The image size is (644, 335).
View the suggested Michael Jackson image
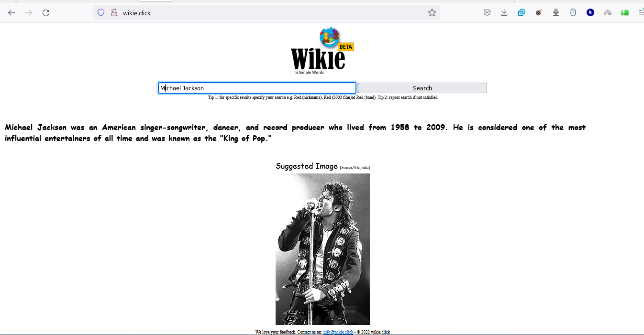pyautogui.click(x=322, y=249)
